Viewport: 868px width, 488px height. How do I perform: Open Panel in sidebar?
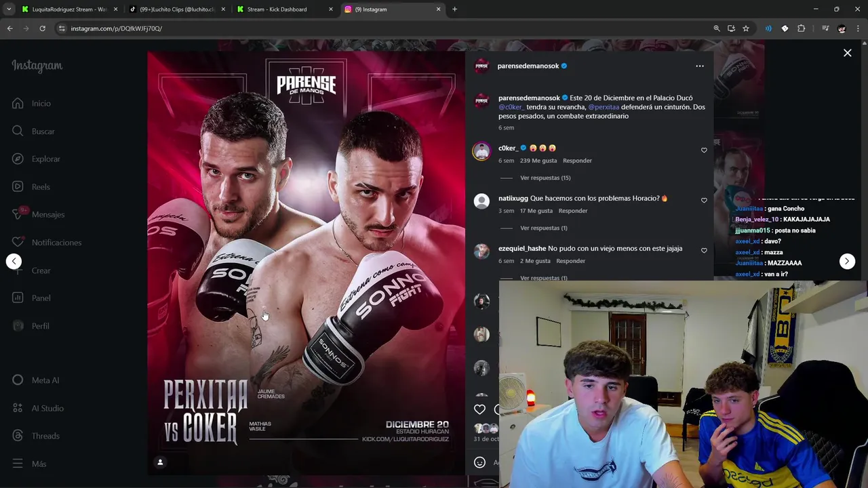tap(31, 298)
